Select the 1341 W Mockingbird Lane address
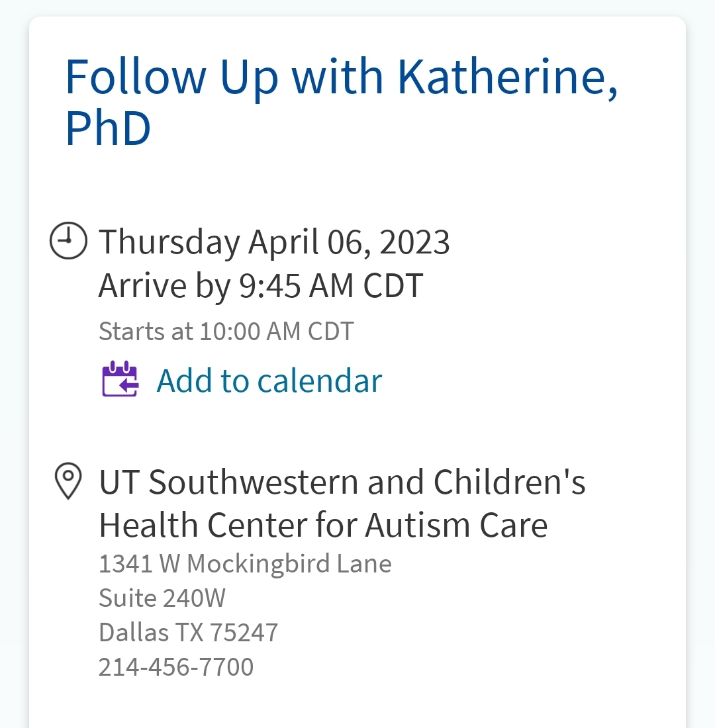715x728 pixels. point(245,564)
